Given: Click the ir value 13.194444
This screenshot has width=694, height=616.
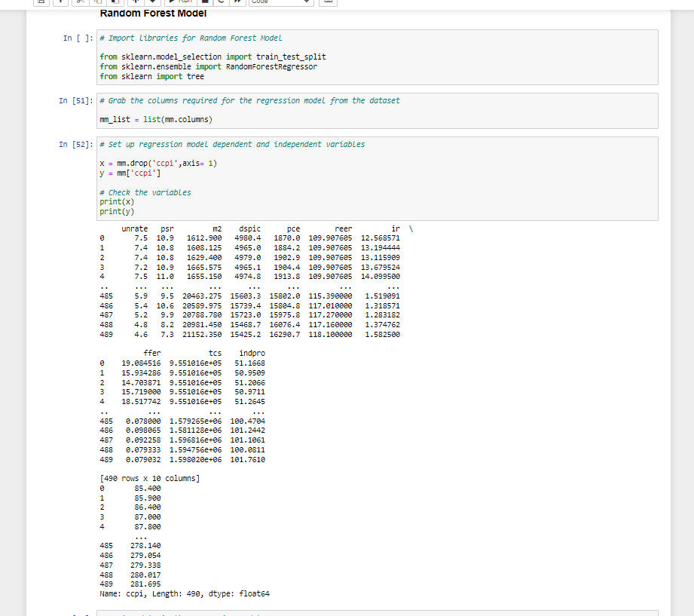Looking at the screenshot, I should click(x=381, y=248).
